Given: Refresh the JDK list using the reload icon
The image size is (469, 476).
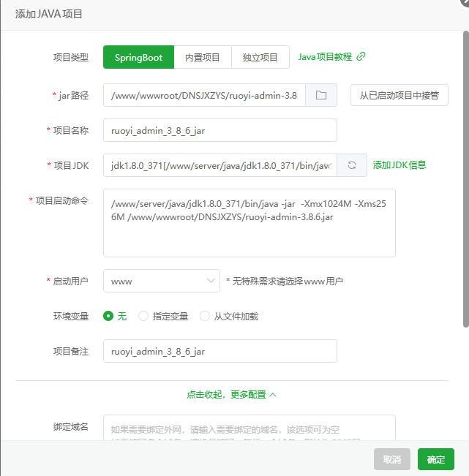Looking at the screenshot, I should click(352, 165).
